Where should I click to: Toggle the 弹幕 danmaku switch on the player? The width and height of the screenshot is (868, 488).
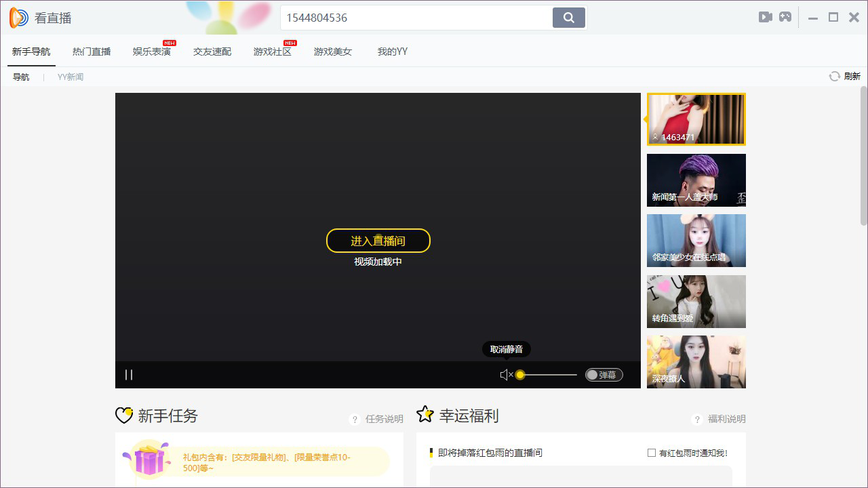tap(603, 374)
